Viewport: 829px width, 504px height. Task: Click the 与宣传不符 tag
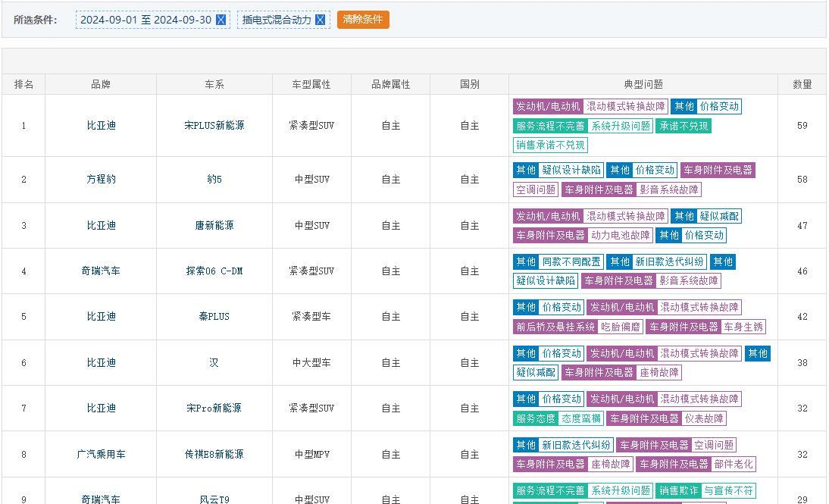pos(728,490)
